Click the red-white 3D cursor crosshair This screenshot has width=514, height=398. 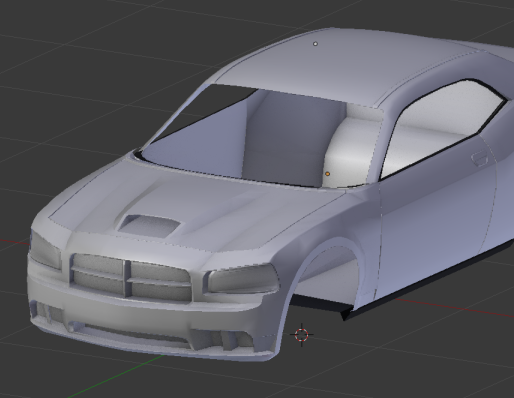click(x=302, y=335)
